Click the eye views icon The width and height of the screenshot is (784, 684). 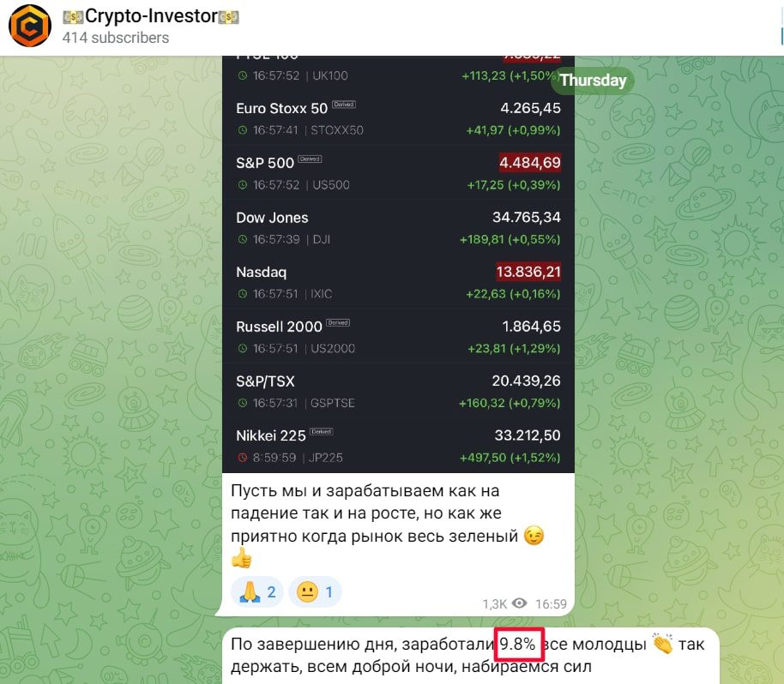520,603
